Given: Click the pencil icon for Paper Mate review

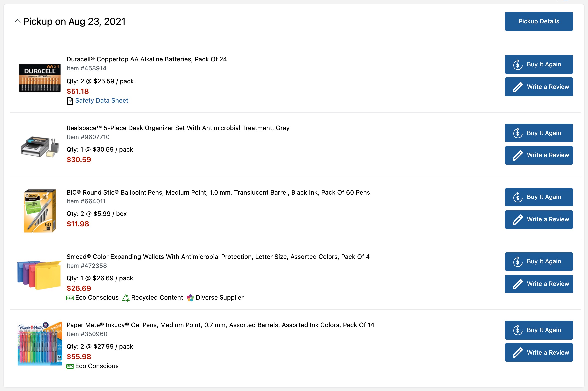Looking at the screenshot, I should click(518, 353).
